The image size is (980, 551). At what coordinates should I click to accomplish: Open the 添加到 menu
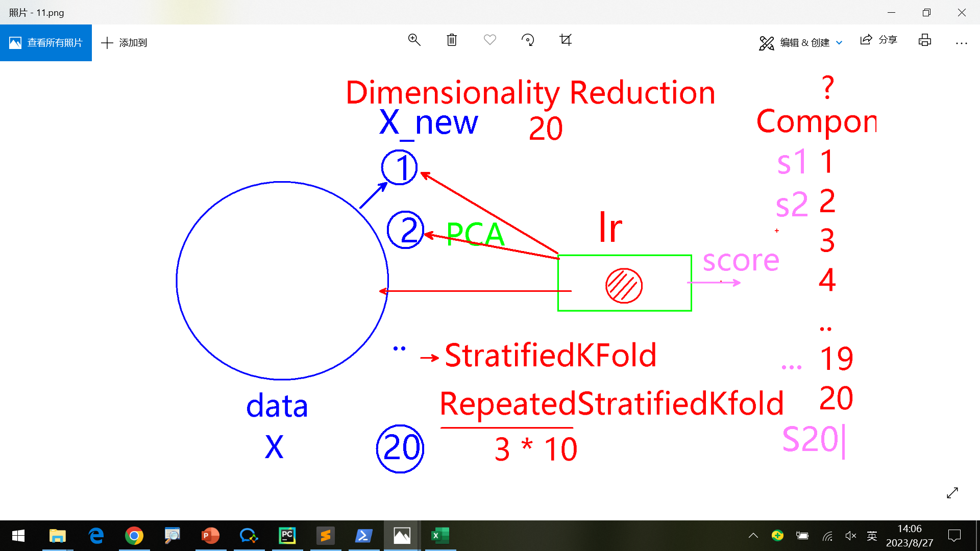125,43
